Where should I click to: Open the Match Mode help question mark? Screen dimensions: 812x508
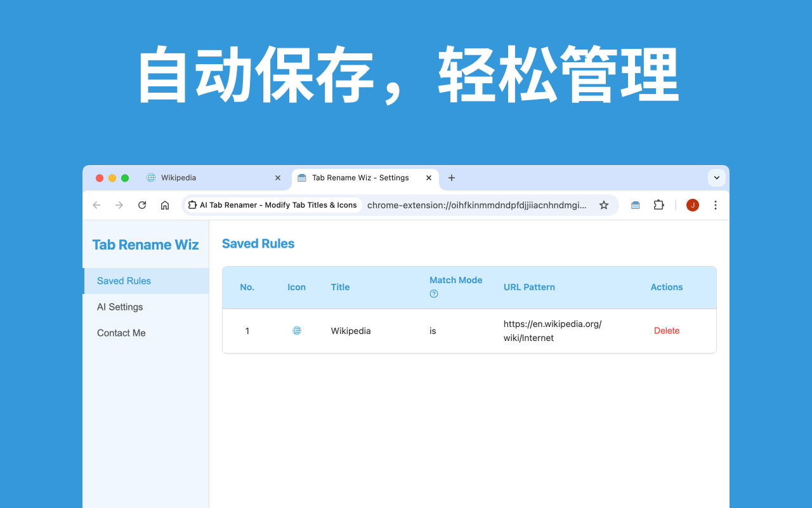click(x=433, y=293)
